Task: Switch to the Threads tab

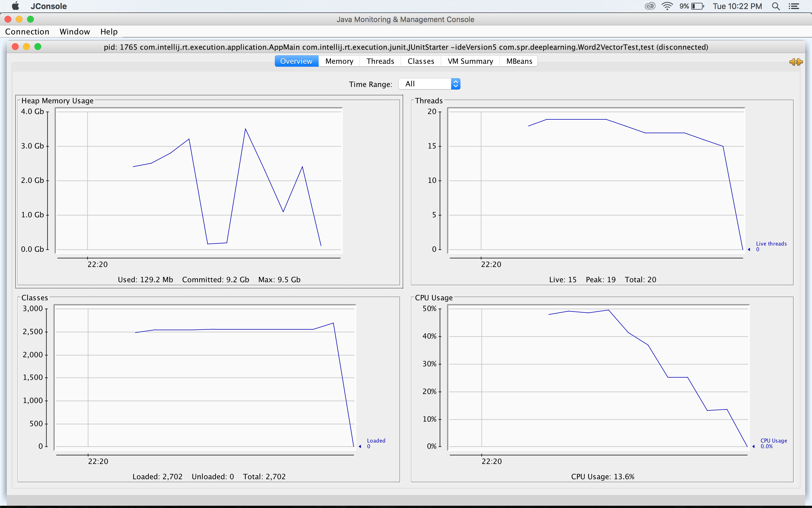Action: click(380, 61)
